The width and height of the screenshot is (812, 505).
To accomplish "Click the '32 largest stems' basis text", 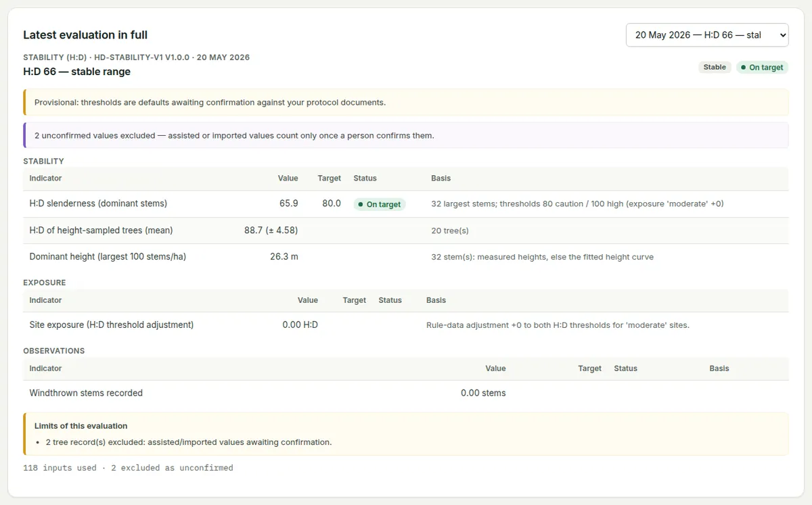I will 577,203.
